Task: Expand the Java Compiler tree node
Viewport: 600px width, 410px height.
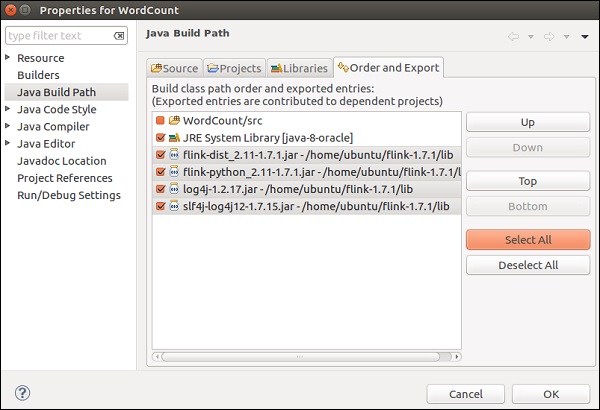Action: 8,127
